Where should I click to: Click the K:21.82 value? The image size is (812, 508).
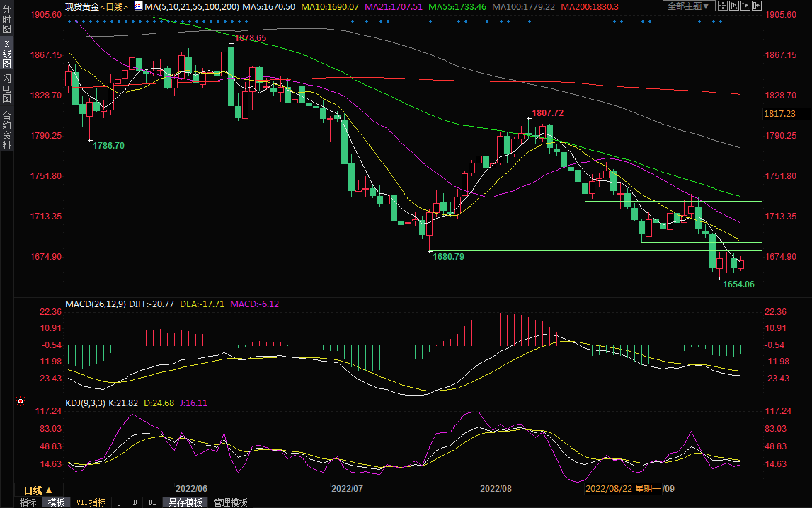pyautogui.click(x=123, y=403)
